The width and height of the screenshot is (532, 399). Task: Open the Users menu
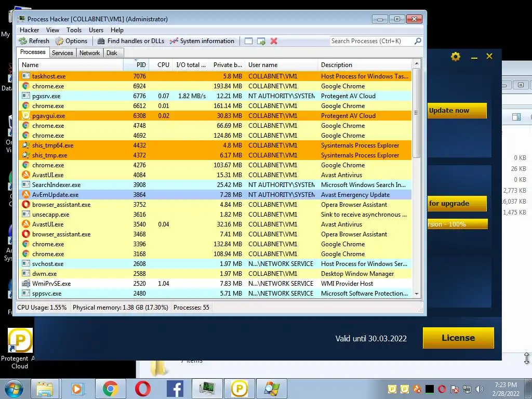click(x=96, y=30)
